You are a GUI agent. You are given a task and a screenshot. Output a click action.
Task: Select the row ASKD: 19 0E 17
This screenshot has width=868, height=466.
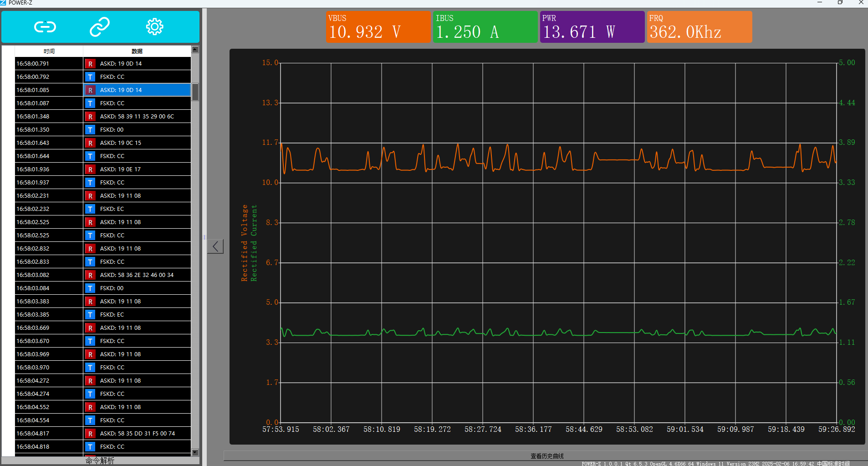point(137,169)
